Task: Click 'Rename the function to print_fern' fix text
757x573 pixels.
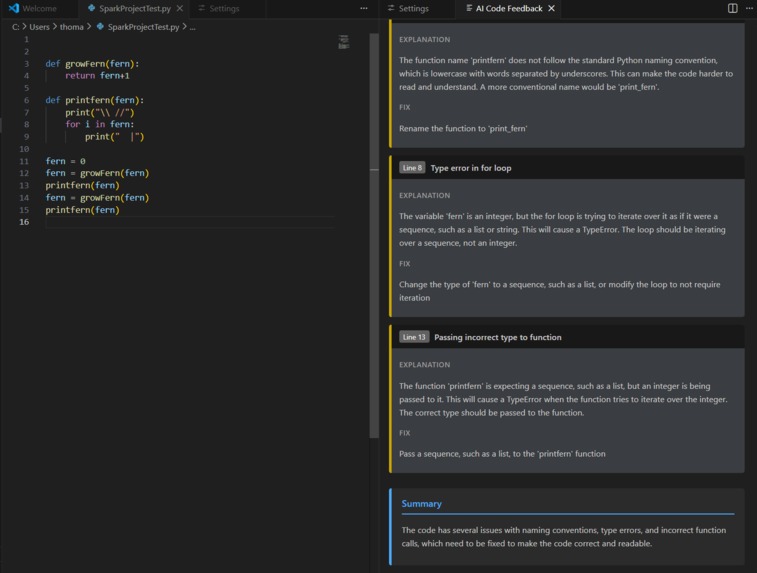Action: coord(463,128)
